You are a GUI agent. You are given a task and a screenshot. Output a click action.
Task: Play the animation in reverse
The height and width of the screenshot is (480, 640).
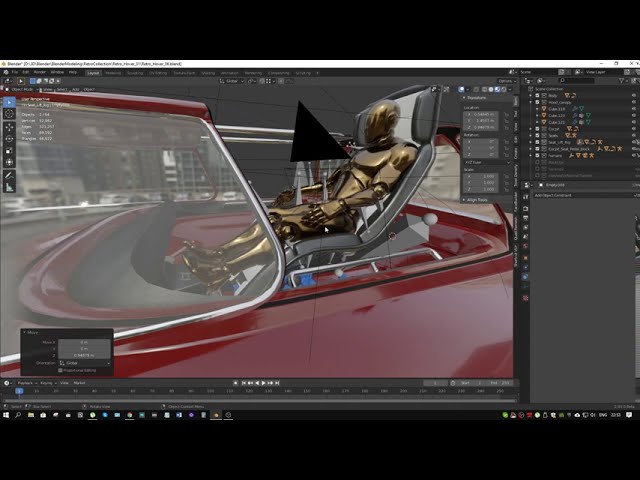[257, 383]
